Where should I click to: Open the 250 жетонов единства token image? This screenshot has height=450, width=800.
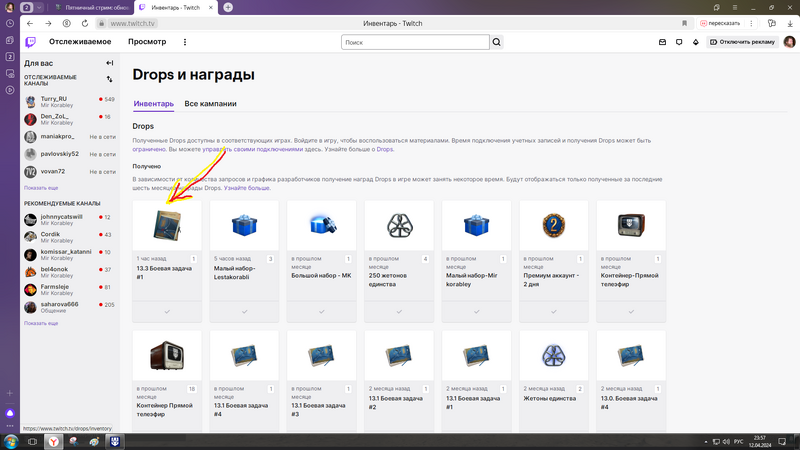[399, 226]
